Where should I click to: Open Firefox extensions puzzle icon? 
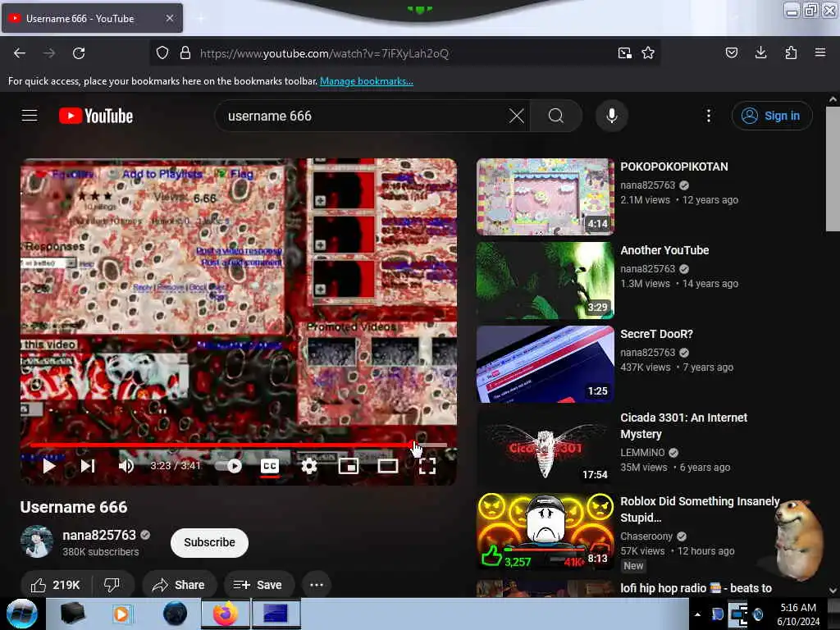(791, 53)
